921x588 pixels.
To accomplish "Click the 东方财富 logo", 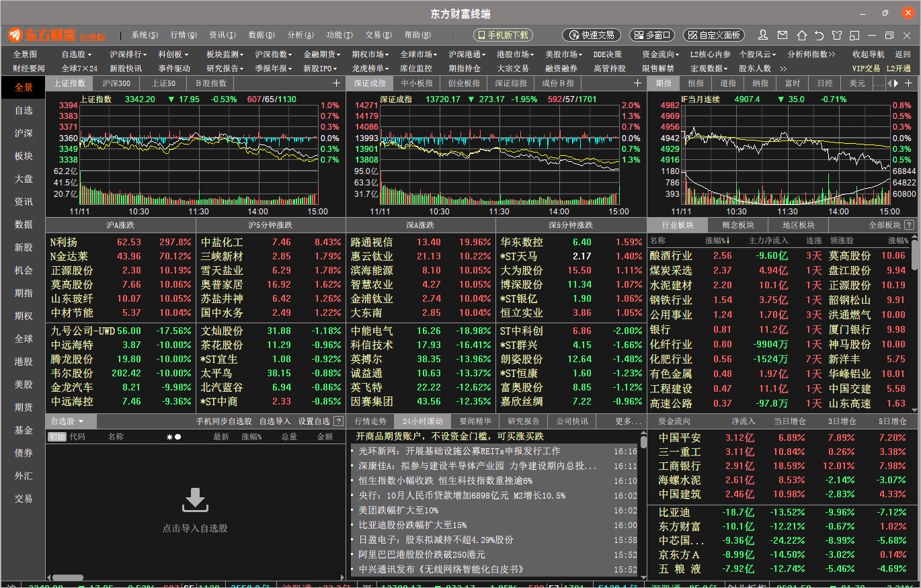I will [57, 35].
